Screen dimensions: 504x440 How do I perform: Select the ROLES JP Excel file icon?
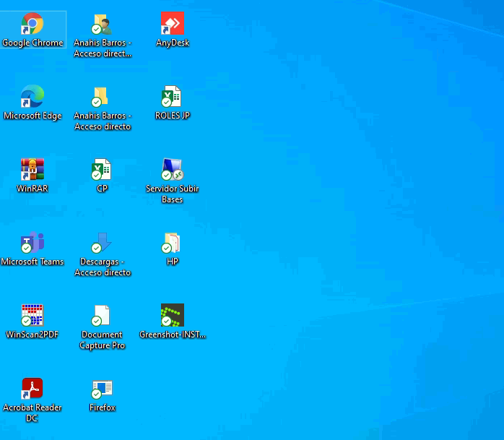point(171,96)
